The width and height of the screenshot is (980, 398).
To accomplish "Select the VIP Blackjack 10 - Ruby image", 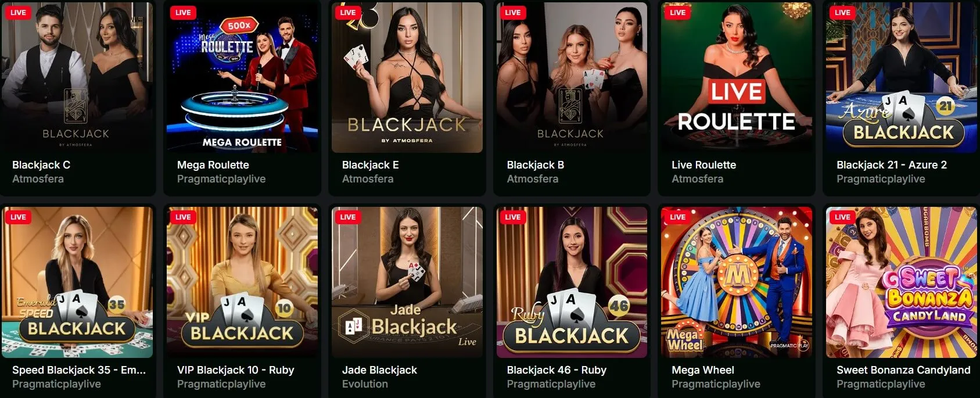I will pyautogui.click(x=242, y=282).
